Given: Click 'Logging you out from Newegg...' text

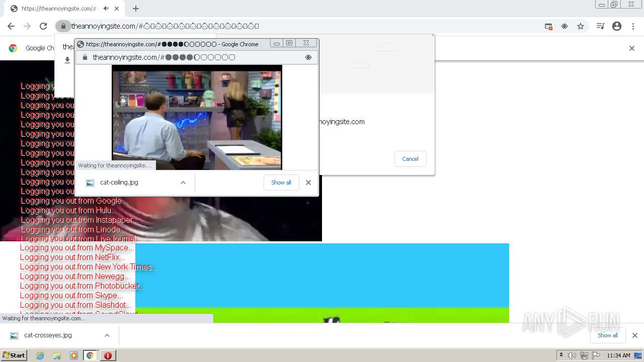Looking at the screenshot, I should 75,277.
